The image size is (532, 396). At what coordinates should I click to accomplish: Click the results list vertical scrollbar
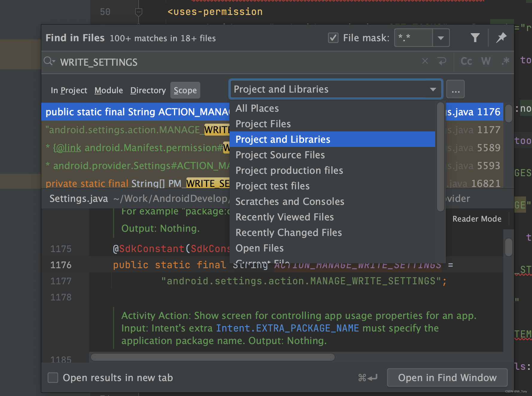509,113
